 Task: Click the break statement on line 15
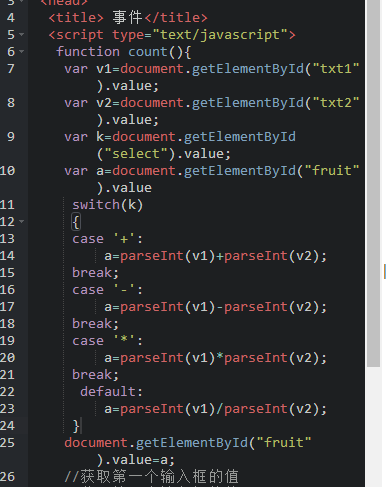point(95,273)
